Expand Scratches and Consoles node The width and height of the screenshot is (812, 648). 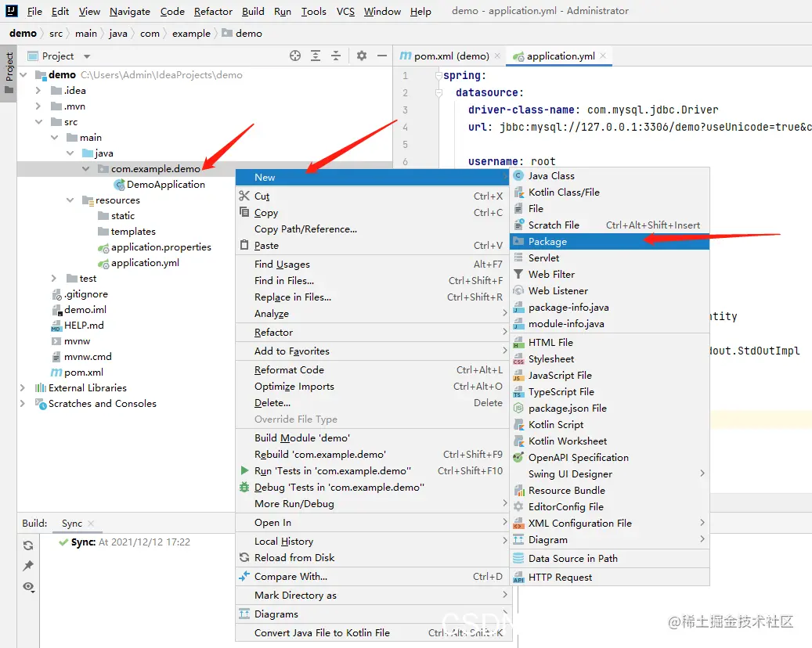(x=23, y=403)
